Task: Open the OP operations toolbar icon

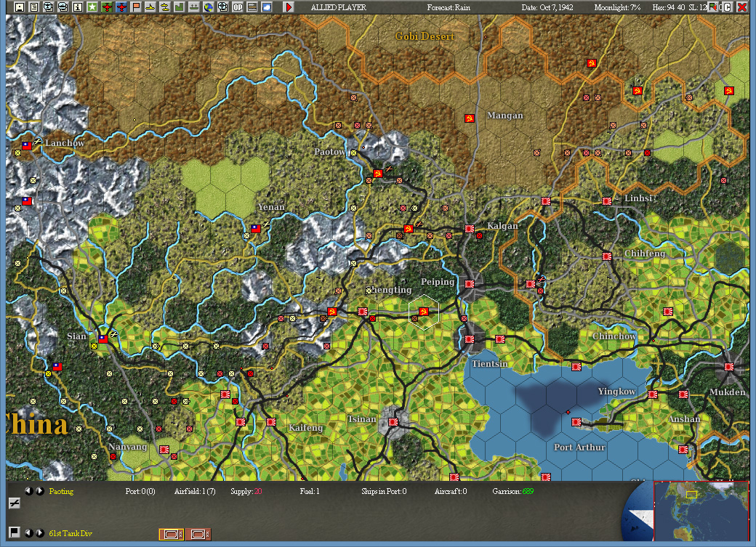Action: pos(237,7)
